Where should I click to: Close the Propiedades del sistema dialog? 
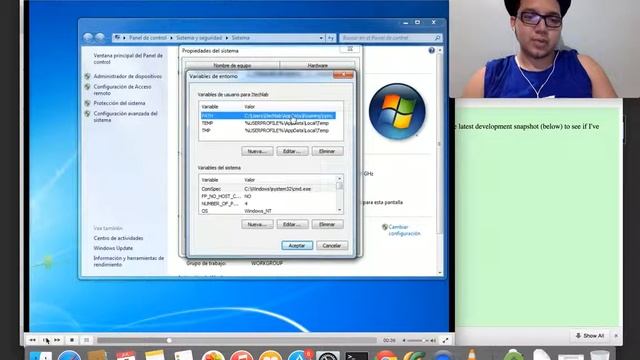pos(350,49)
